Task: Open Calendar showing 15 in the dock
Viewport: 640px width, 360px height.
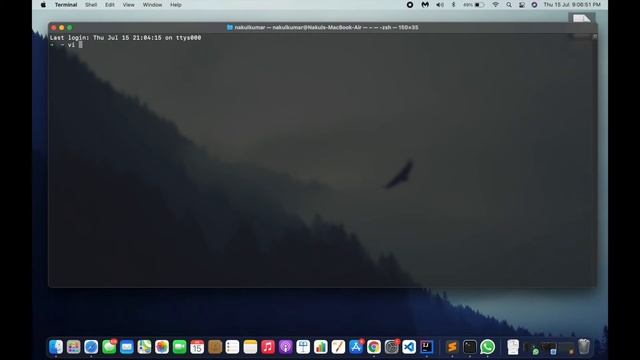Action: point(197,347)
